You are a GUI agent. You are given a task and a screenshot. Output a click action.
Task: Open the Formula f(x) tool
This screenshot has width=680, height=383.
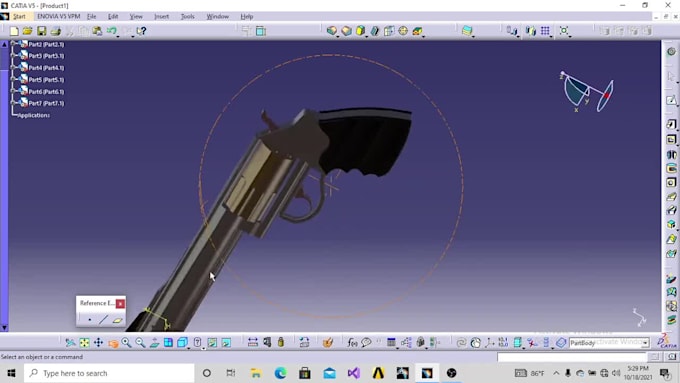point(352,343)
